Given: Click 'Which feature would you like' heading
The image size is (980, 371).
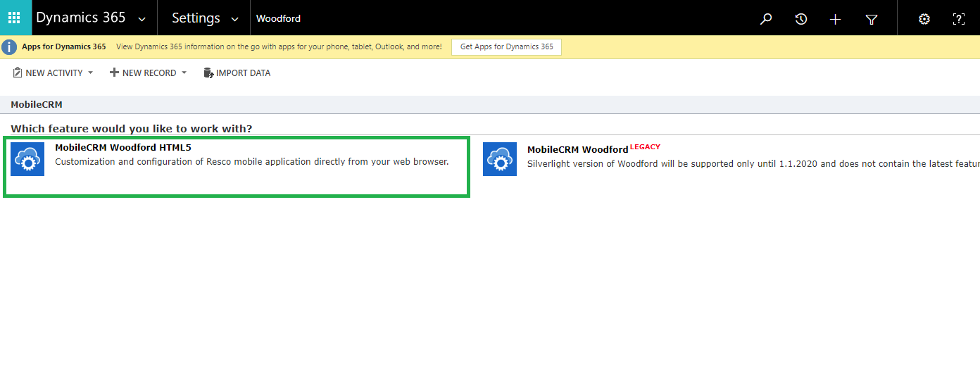Looking at the screenshot, I should (132, 129).
